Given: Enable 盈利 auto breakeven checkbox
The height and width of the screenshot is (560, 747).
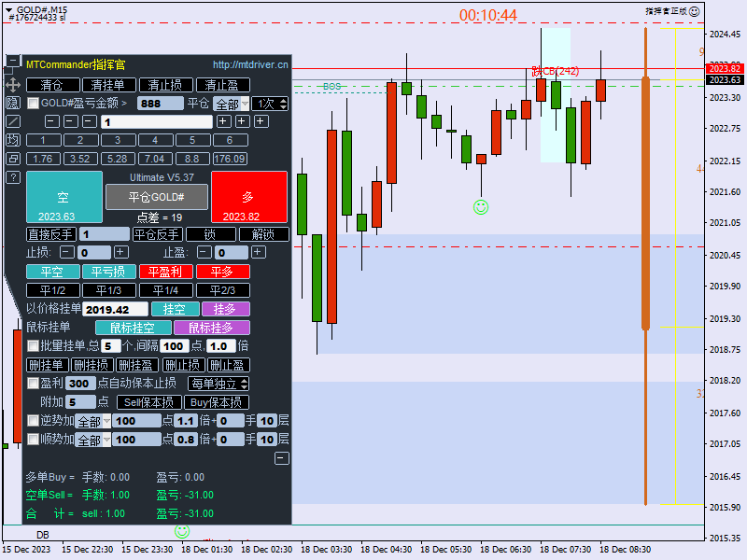Looking at the screenshot, I should point(33,384).
